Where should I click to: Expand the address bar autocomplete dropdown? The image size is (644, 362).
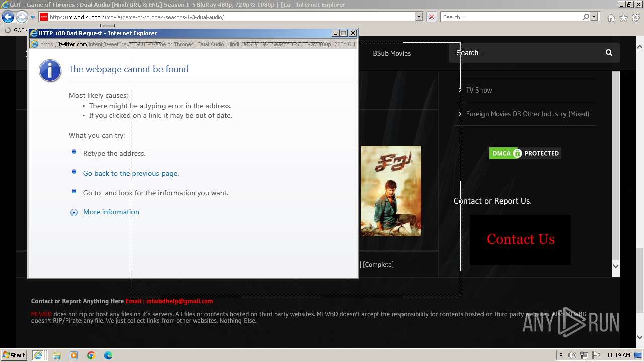coord(419,17)
